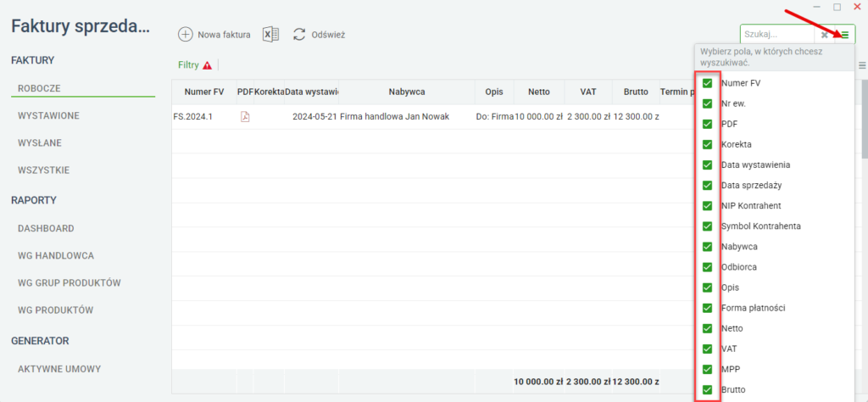Toggle the Nr ew. checkbox

[x=707, y=103]
